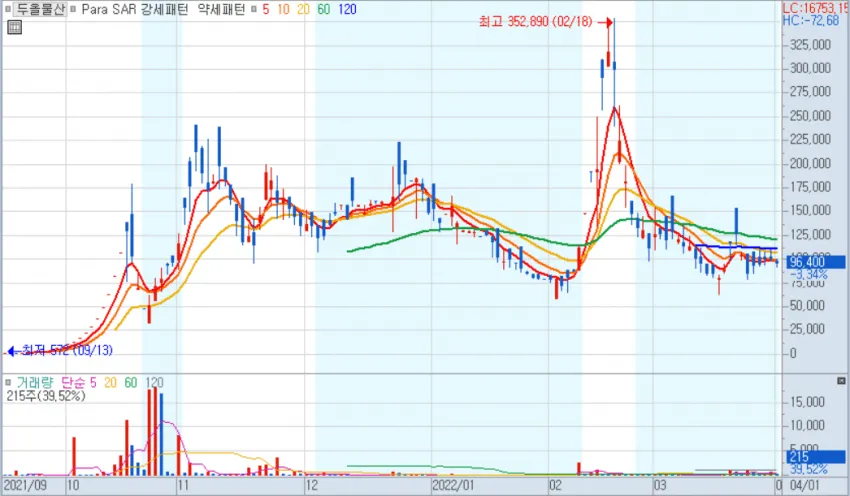Select the orange 10-day moving average label

(x=284, y=9)
